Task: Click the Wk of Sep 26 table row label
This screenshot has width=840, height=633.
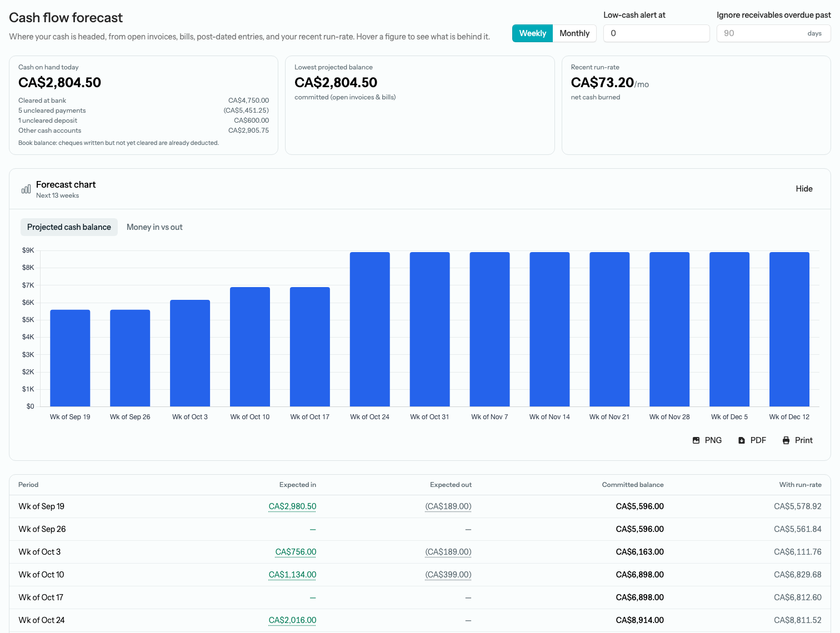Action: [x=42, y=529]
